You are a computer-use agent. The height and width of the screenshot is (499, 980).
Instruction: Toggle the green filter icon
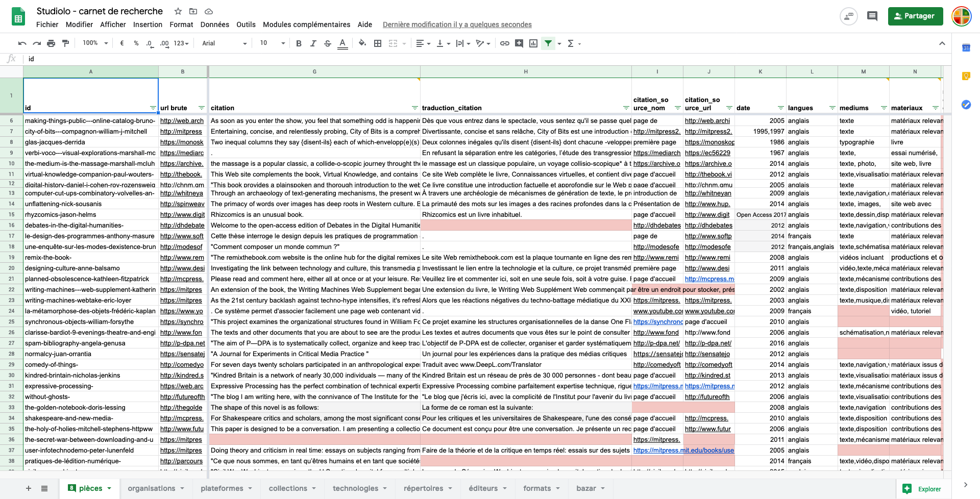pos(548,43)
